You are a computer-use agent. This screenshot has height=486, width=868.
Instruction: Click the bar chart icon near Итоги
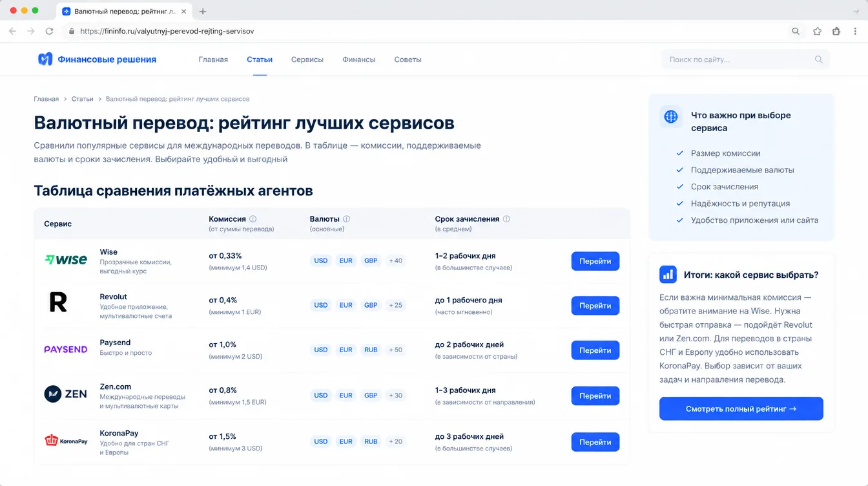click(668, 274)
